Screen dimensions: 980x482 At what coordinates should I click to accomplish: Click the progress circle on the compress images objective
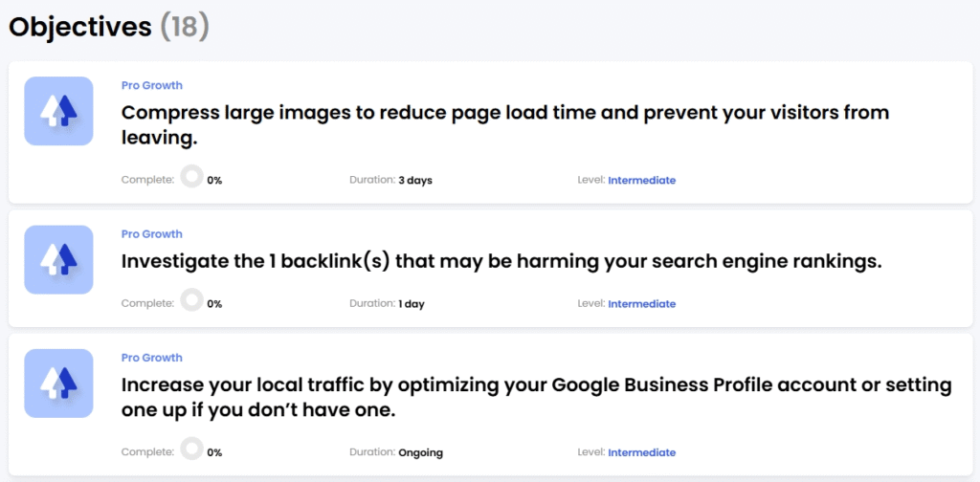[x=192, y=178]
